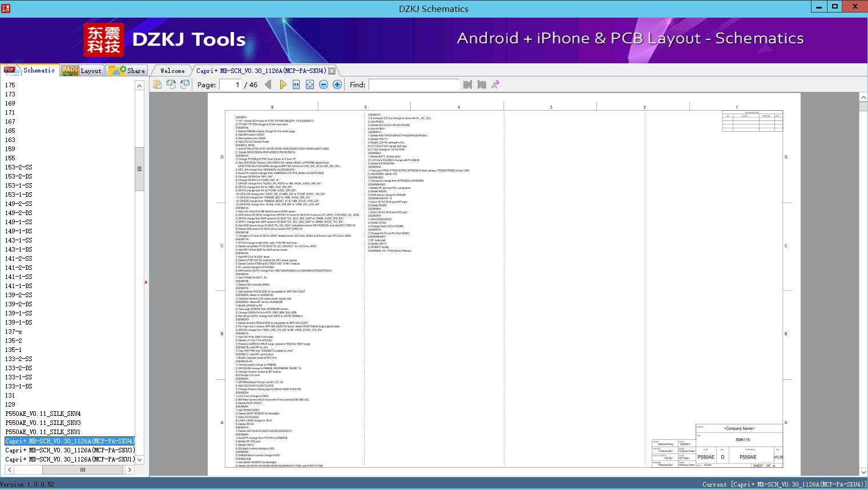This screenshot has width=868, height=490.
Task: Select the Capri+ MB-SCH_V0.30_1126A(MCP-PA-SKU4) document tab
Action: click(x=261, y=71)
